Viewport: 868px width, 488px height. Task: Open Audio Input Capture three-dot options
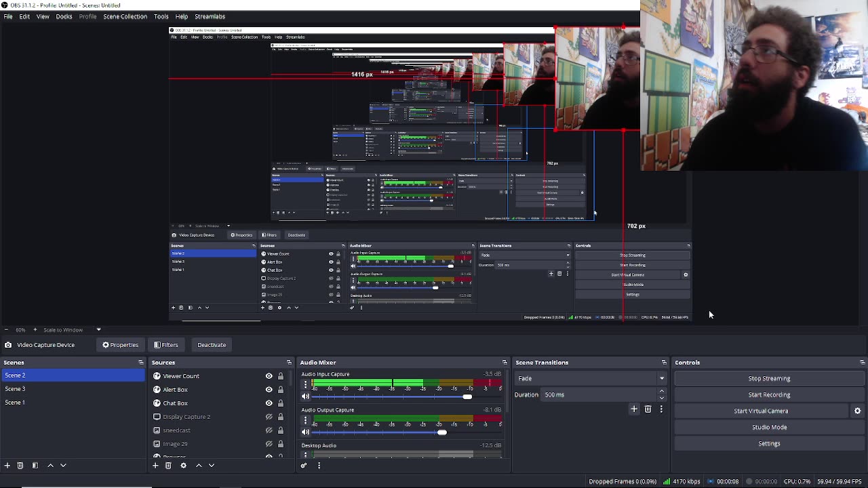305,384
